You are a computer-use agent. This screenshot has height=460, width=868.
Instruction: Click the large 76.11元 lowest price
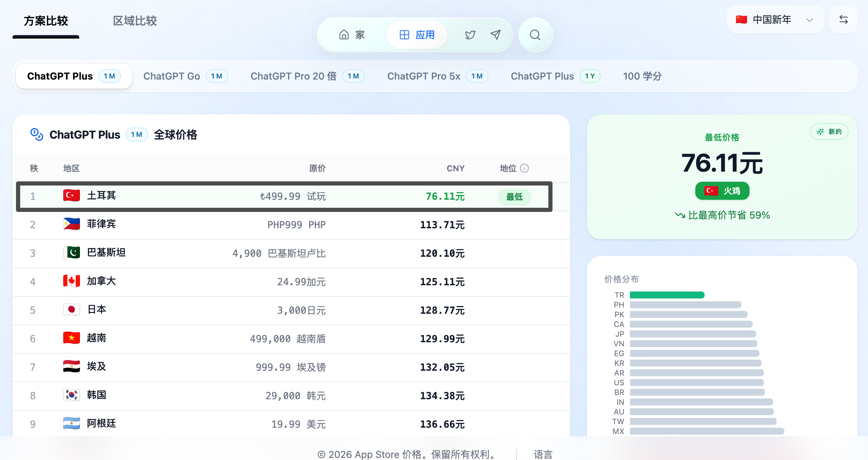[x=722, y=163]
